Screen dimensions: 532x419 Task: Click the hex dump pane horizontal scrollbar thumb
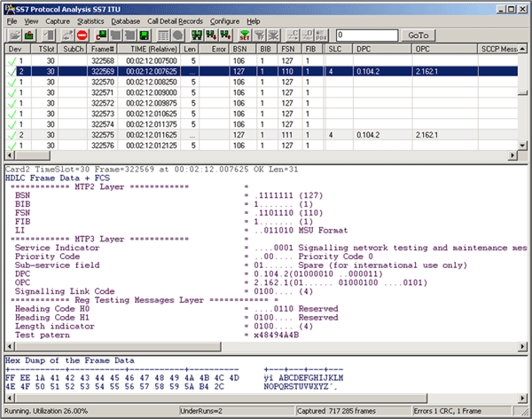[x=221, y=398]
